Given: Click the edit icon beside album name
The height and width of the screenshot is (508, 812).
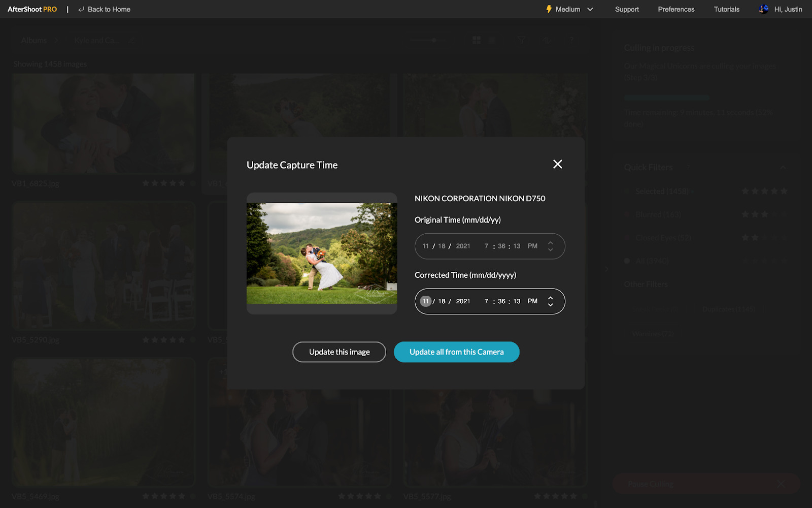Looking at the screenshot, I should (x=131, y=40).
